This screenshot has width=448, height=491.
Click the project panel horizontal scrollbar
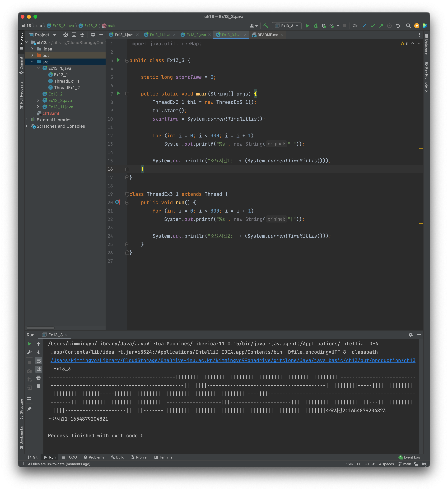pyautogui.click(x=40, y=328)
